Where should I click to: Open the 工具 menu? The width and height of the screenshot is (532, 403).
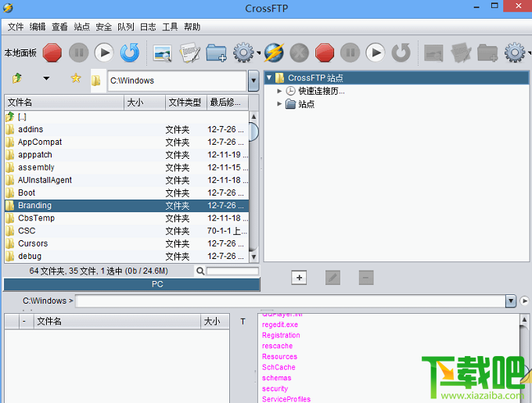coord(170,27)
